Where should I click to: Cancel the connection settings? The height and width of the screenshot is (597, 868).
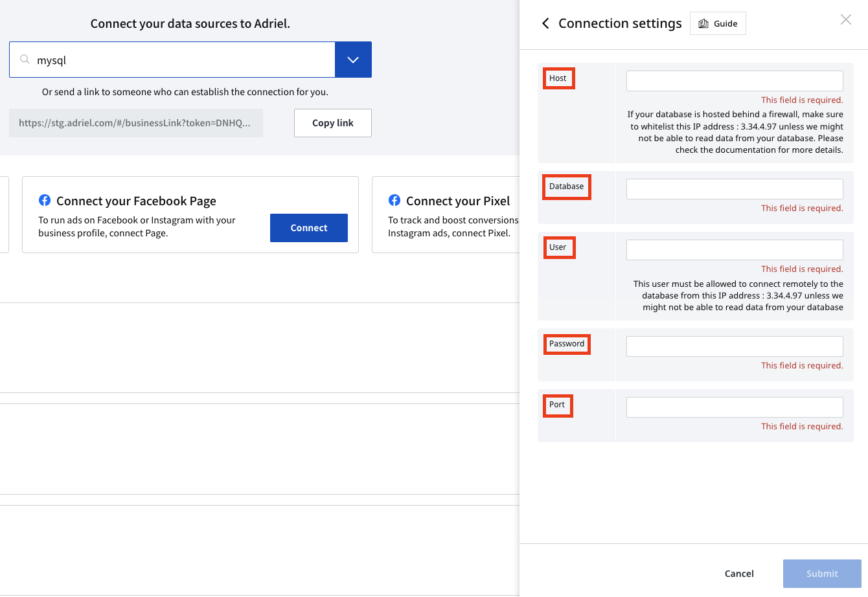pyautogui.click(x=739, y=574)
